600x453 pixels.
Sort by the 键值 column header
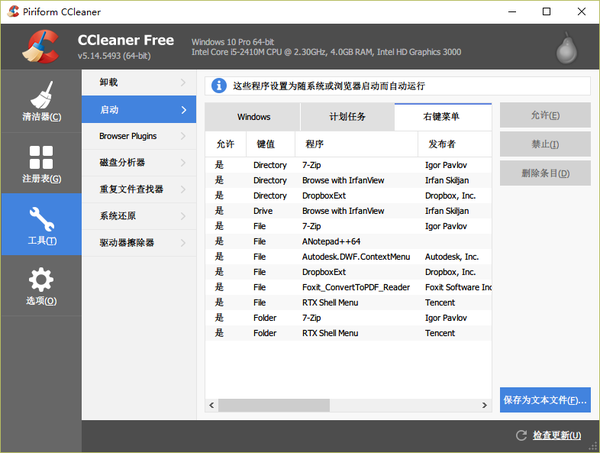pos(270,144)
